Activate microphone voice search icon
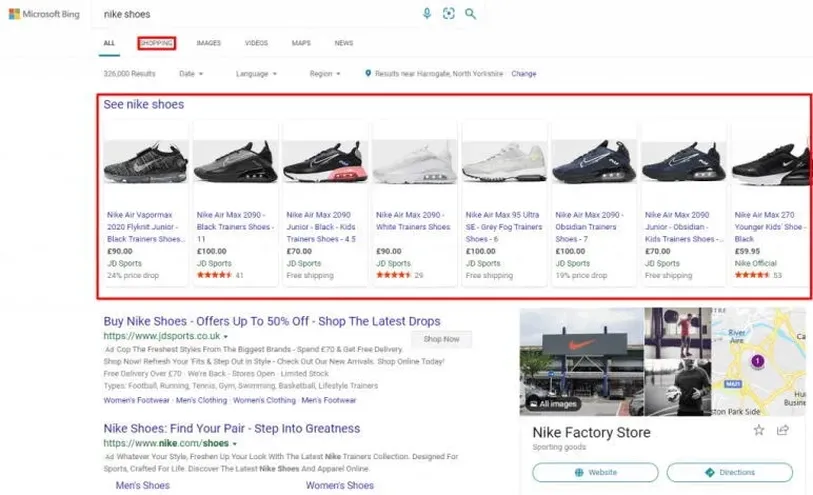This screenshot has height=495, width=813. point(427,13)
